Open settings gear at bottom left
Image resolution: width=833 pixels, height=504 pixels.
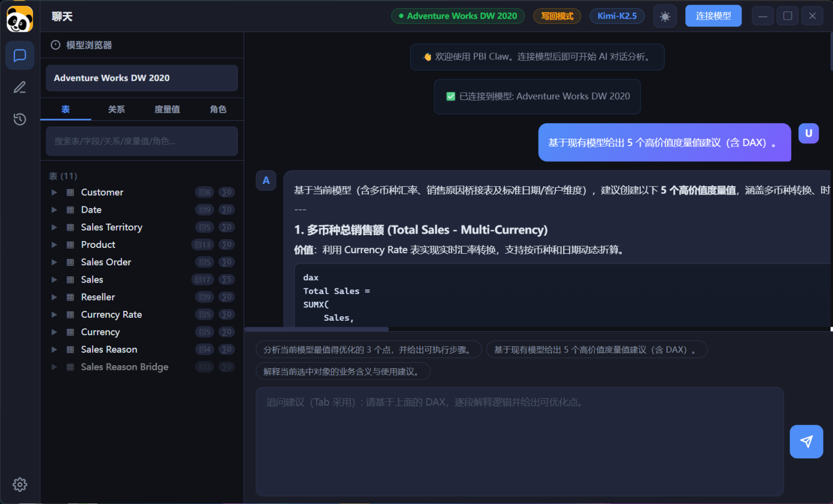click(x=20, y=484)
